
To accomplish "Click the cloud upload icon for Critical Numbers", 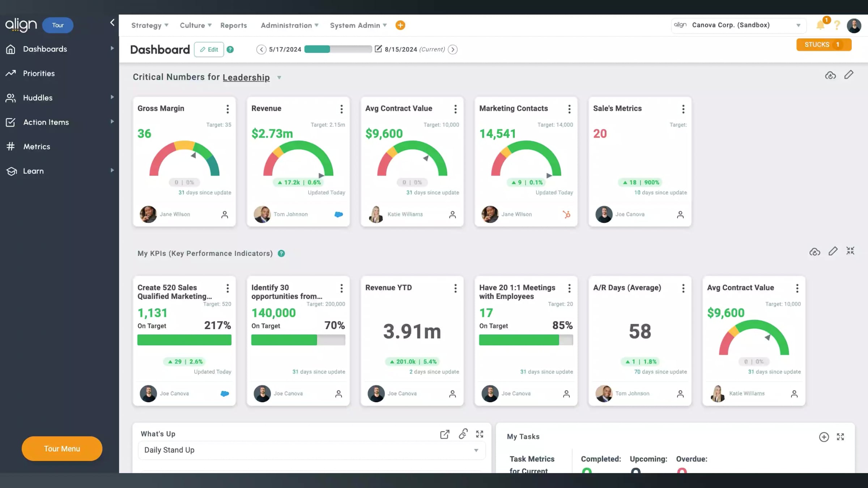I will click(x=830, y=75).
